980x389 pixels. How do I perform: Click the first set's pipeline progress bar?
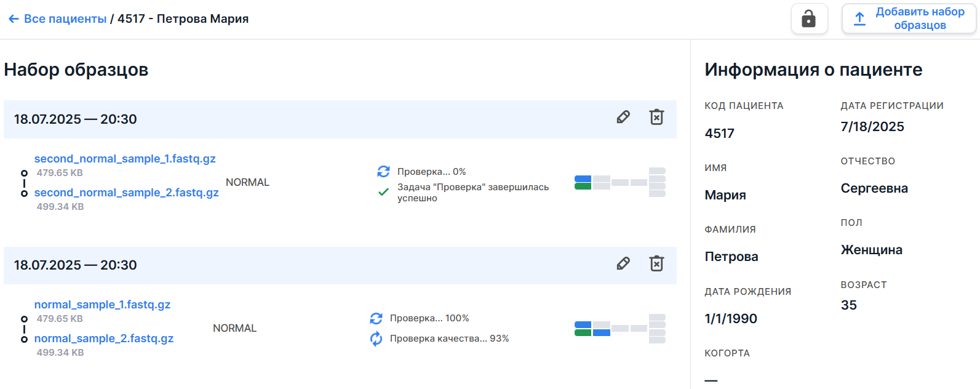point(619,182)
